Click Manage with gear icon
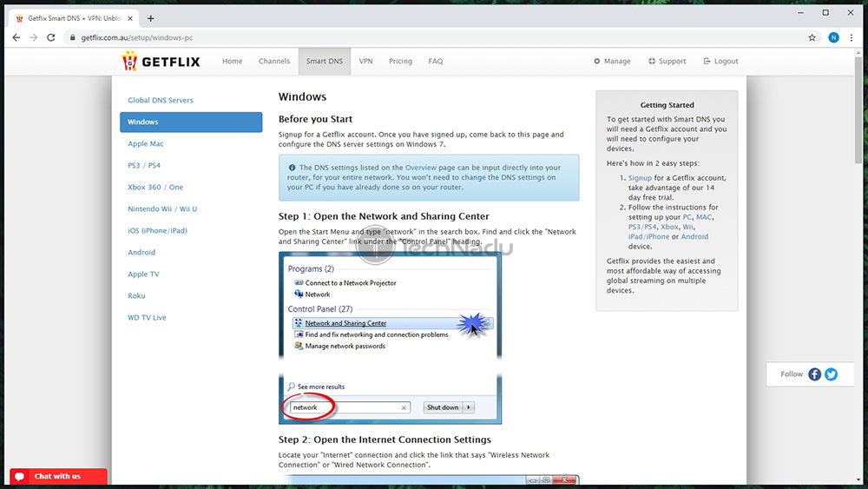Image resolution: width=868 pixels, height=489 pixels. [612, 62]
